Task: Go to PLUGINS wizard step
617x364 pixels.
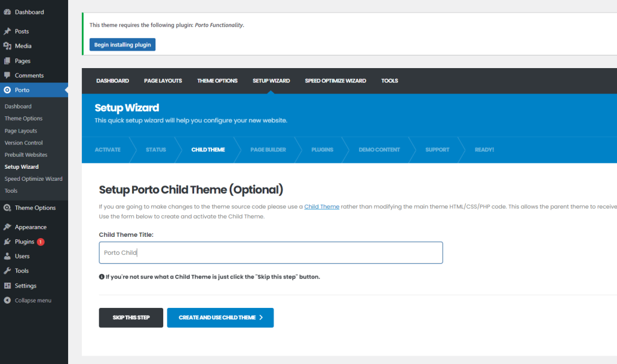Action: pyautogui.click(x=322, y=149)
